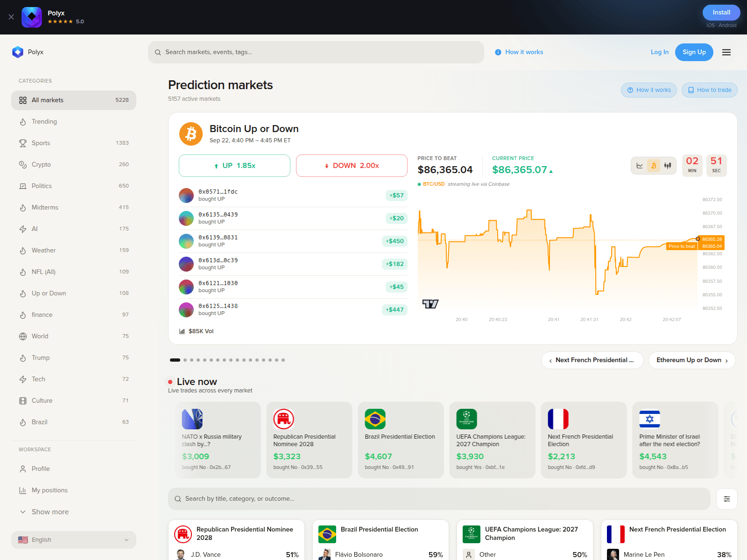This screenshot has width=747, height=560.
Task: Click the How it works pill button
Action: [x=649, y=90]
